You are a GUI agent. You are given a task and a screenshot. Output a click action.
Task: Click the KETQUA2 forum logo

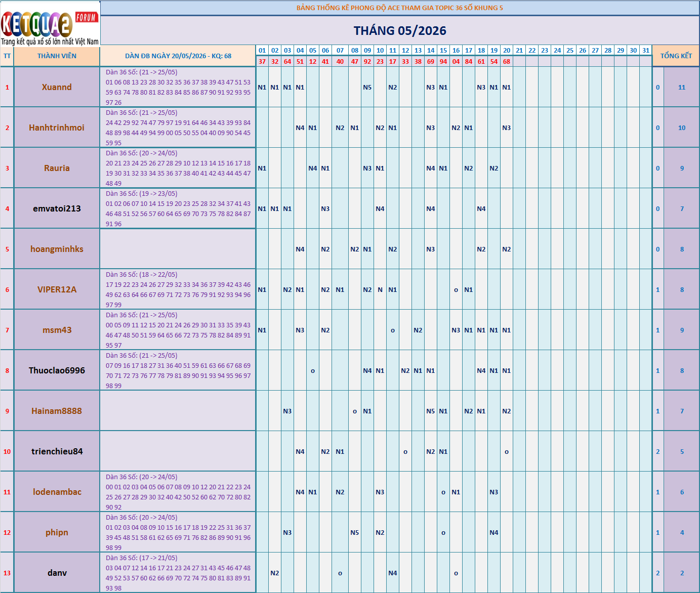pyautogui.click(x=50, y=23)
